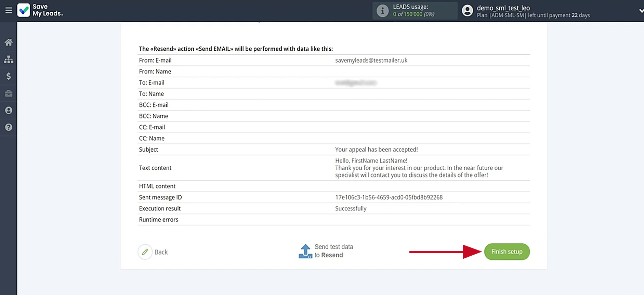Click the 'Successfully' execution result

(x=351, y=208)
